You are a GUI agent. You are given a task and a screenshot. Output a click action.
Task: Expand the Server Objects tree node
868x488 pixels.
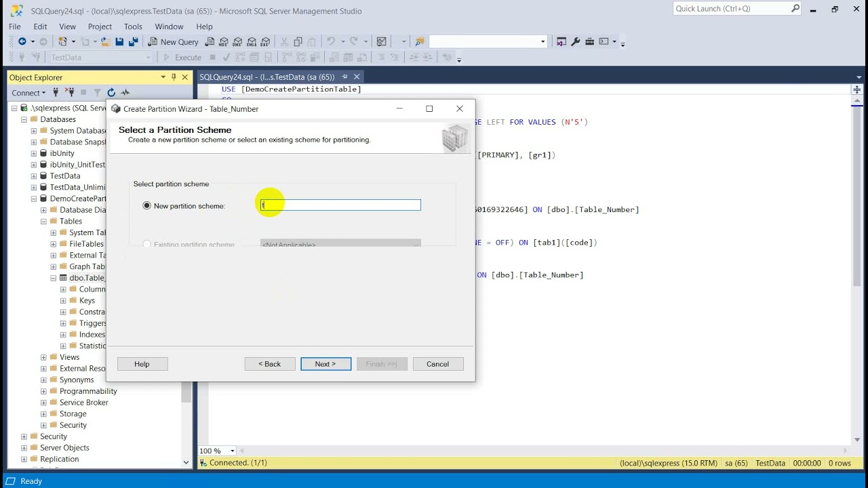click(x=24, y=447)
